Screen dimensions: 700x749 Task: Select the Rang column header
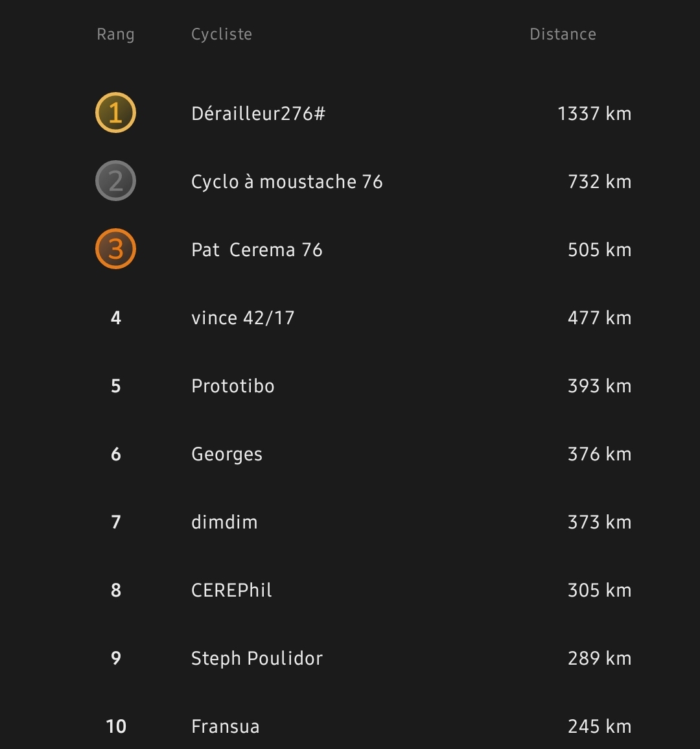pyautogui.click(x=115, y=34)
